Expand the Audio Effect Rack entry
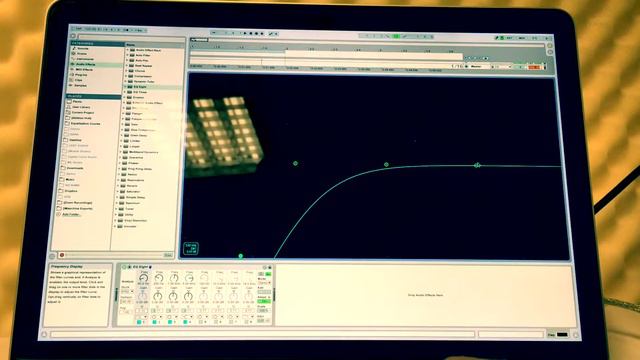 tap(127, 50)
